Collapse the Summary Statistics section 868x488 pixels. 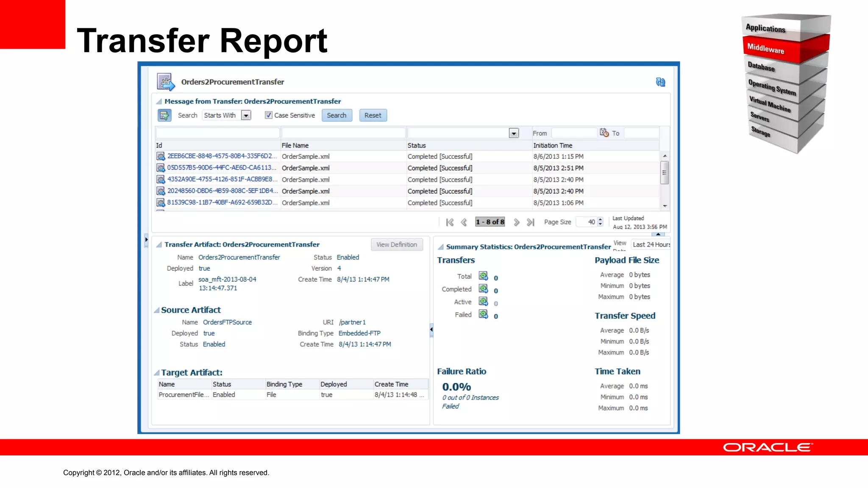coord(441,247)
